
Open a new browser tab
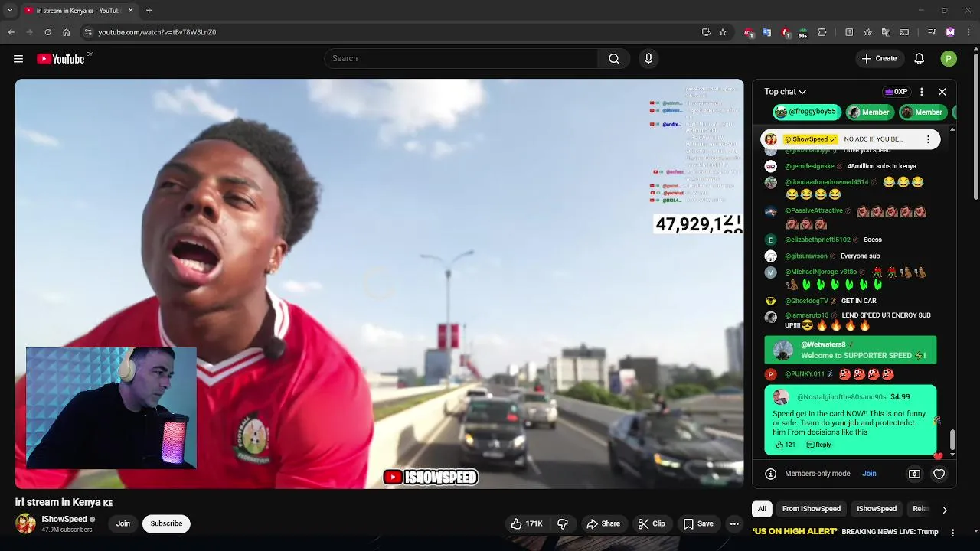[x=149, y=11]
